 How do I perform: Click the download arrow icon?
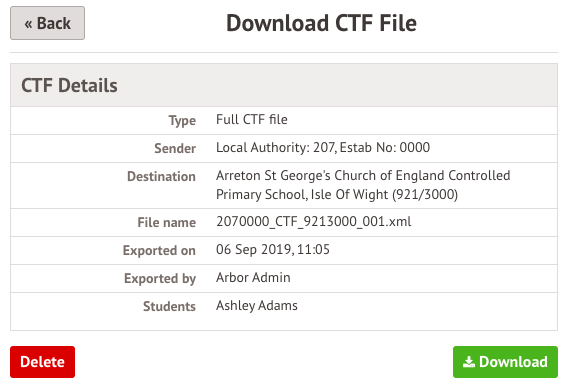pyautogui.click(x=469, y=362)
